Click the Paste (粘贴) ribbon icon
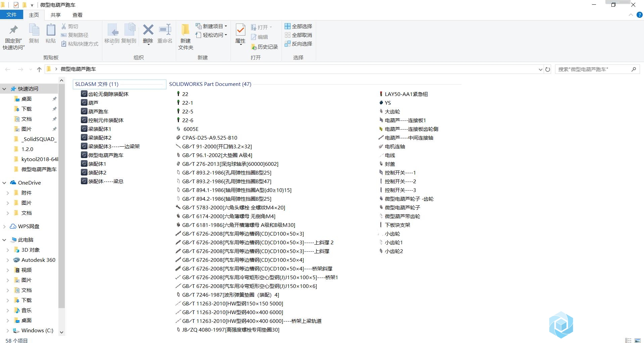The height and width of the screenshot is (343, 644). pos(51,30)
